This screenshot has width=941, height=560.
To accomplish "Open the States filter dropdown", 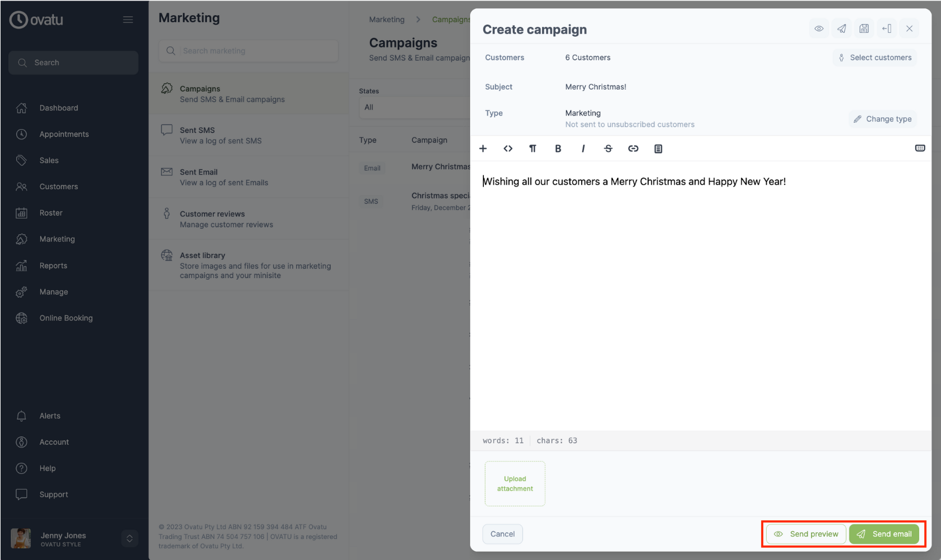I will point(414,107).
